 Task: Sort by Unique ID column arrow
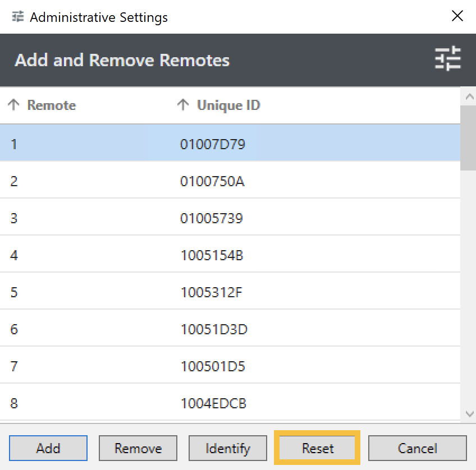[183, 105]
